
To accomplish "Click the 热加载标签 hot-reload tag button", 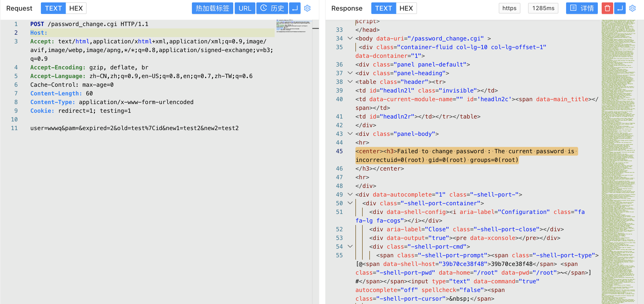I will tap(212, 8).
